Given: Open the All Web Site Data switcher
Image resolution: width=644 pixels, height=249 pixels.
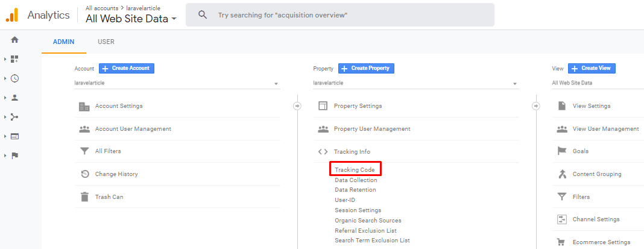Looking at the screenshot, I should click(x=131, y=19).
